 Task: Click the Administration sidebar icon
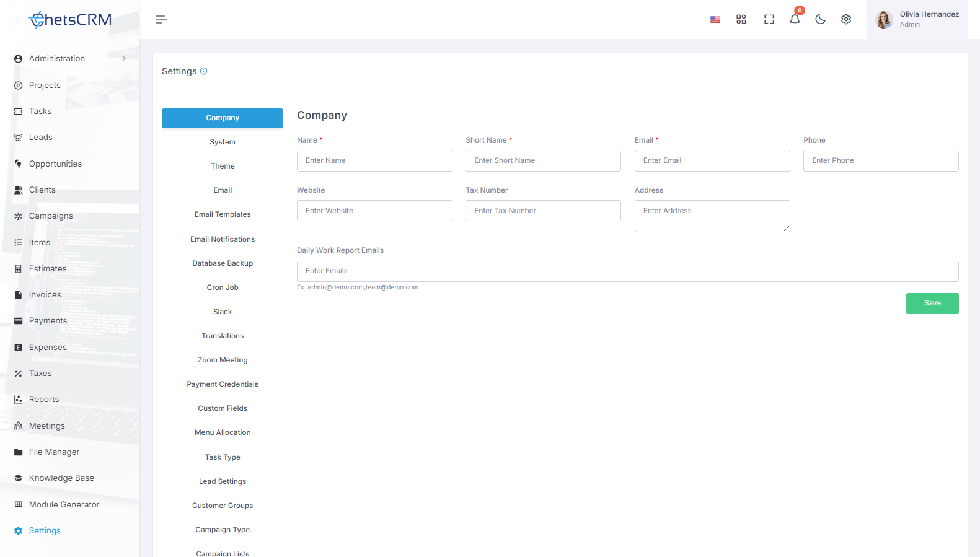coord(18,59)
